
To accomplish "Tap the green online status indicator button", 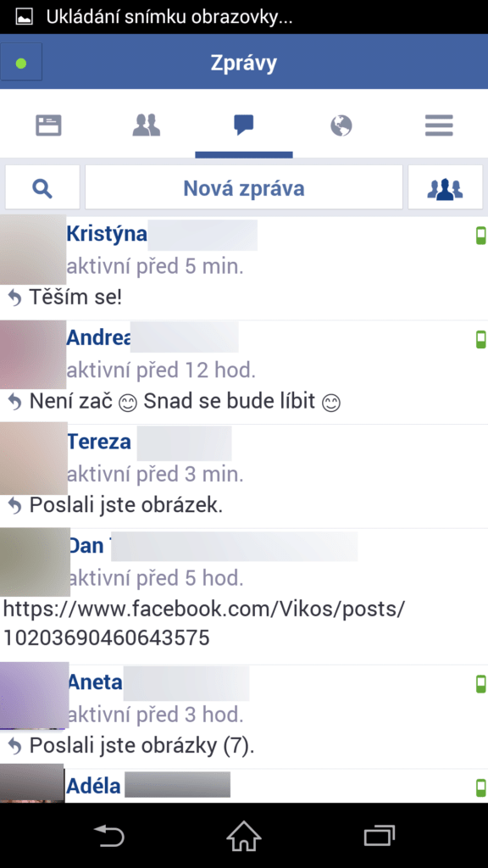I will 21,63.
